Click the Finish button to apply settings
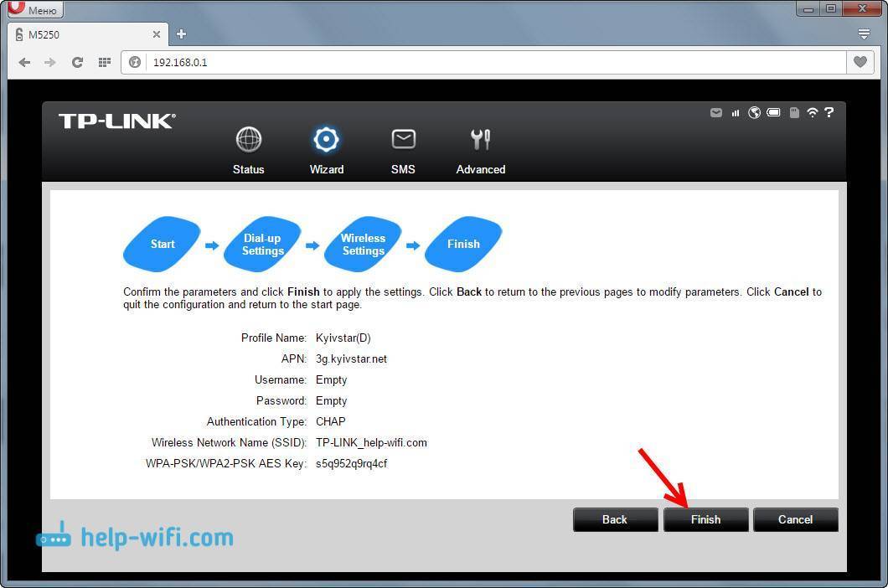The image size is (888, 588). tap(705, 519)
